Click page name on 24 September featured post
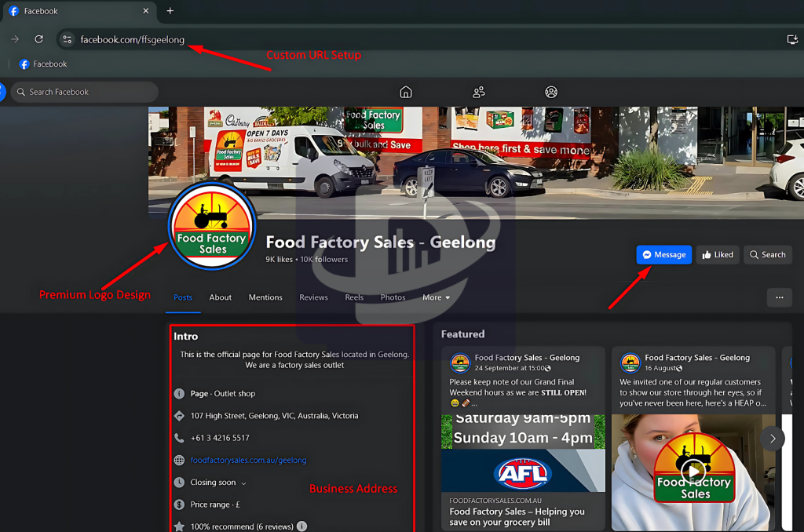 pos(527,358)
